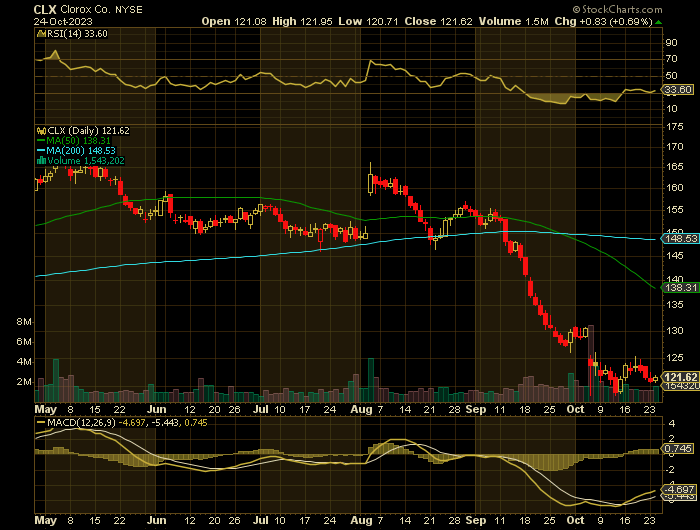Click the price scale label 125
This screenshot has height=530, width=700.
(x=674, y=358)
